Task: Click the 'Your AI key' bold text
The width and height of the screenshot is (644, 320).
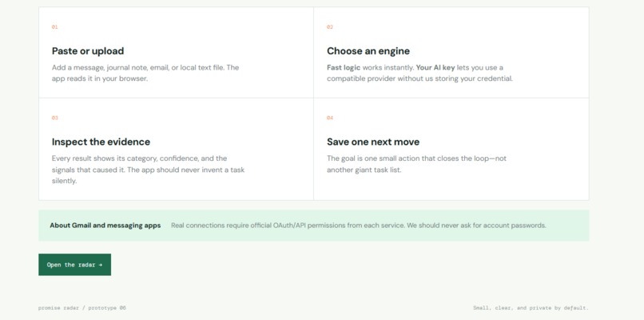Action: [435, 67]
